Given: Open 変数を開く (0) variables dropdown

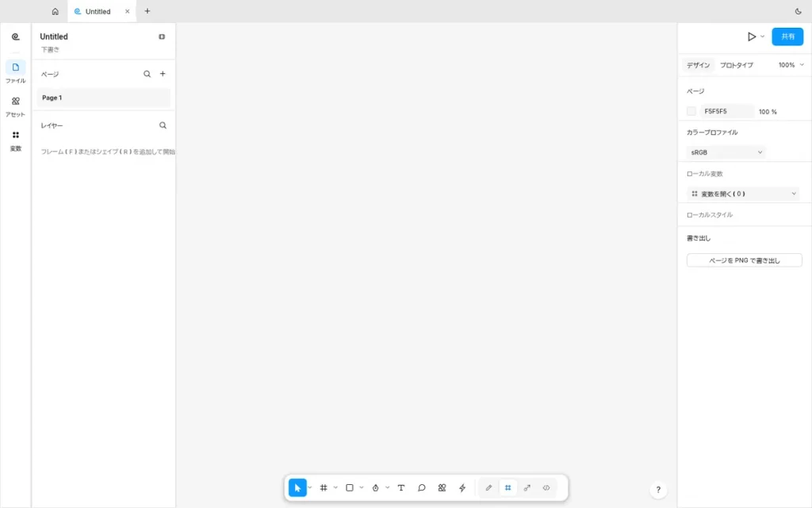Looking at the screenshot, I should [x=743, y=194].
